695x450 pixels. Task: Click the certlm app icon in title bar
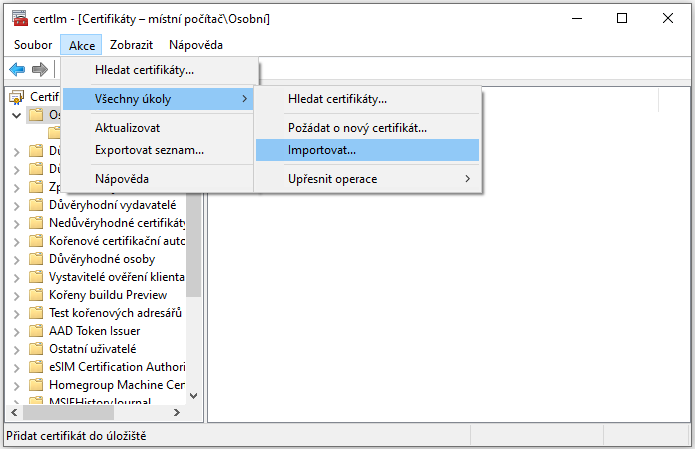tap(20, 18)
